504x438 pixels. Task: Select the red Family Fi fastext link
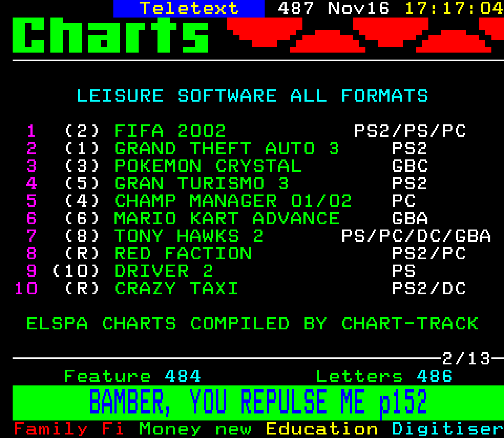pos(69,429)
